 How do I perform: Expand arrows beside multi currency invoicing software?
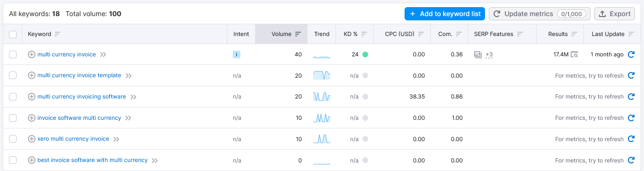tap(133, 97)
